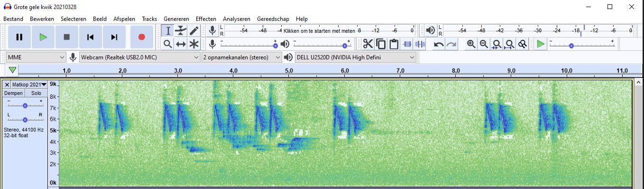Click the Undo arrow icon
644x189 pixels.
(439, 44)
